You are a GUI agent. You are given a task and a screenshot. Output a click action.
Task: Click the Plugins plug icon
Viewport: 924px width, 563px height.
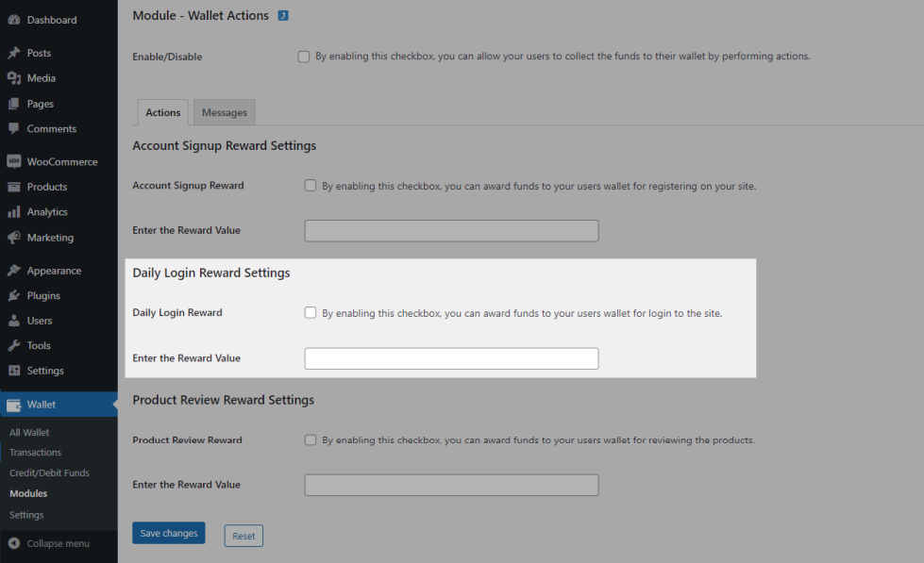(x=14, y=296)
